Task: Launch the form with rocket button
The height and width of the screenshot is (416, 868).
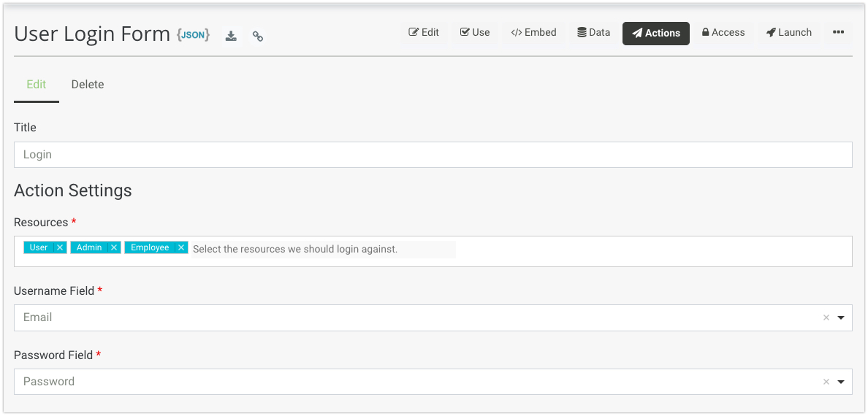Action: coord(789,33)
